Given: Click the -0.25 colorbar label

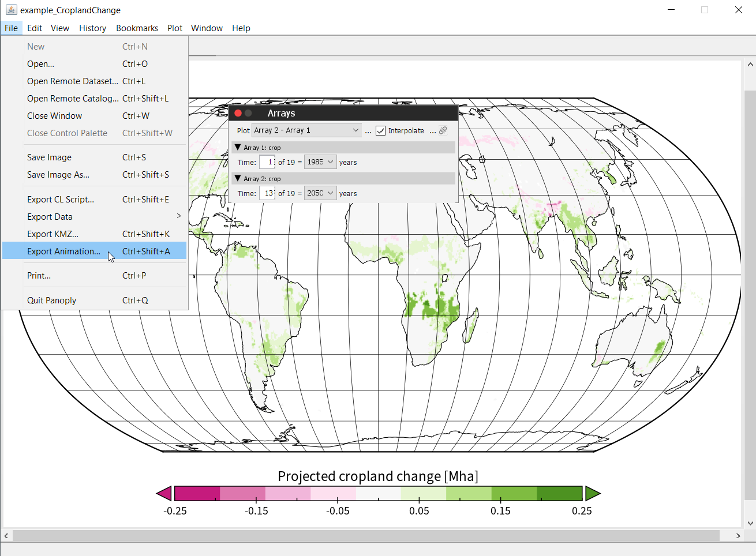Looking at the screenshot, I should [x=175, y=511].
